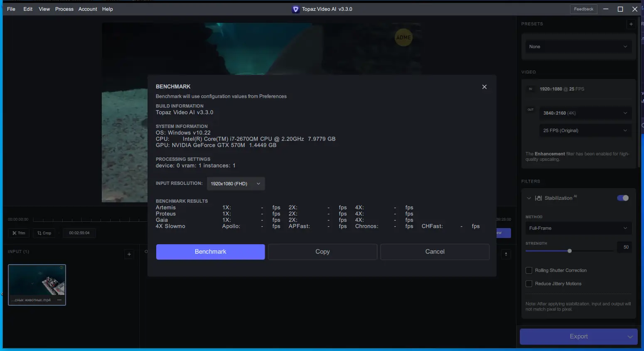
Task: Click the timecode field 00:02:55:04
Action: [x=79, y=233]
